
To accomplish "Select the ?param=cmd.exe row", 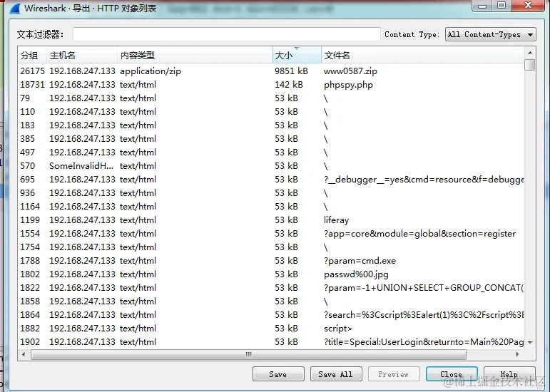I will pyautogui.click(x=271, y=261).
